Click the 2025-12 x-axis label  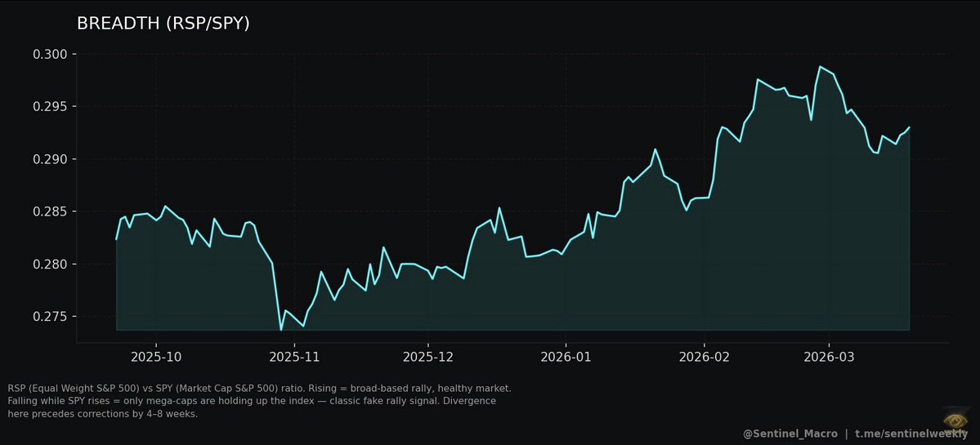428,357
